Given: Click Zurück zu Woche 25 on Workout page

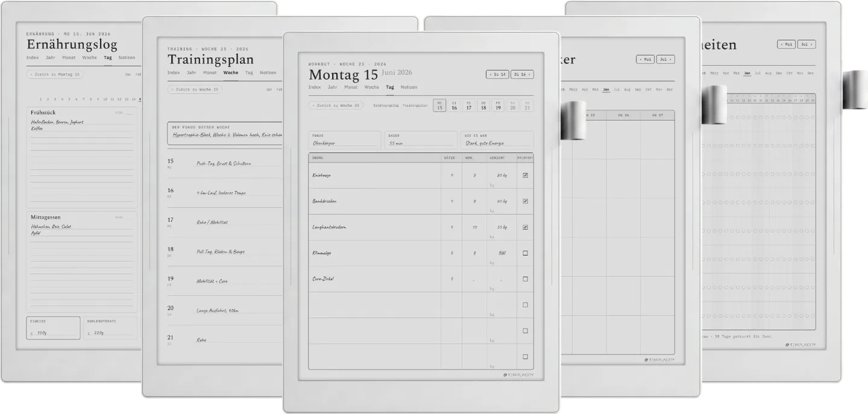Looking at the screenshot, I should pos(336,105).
